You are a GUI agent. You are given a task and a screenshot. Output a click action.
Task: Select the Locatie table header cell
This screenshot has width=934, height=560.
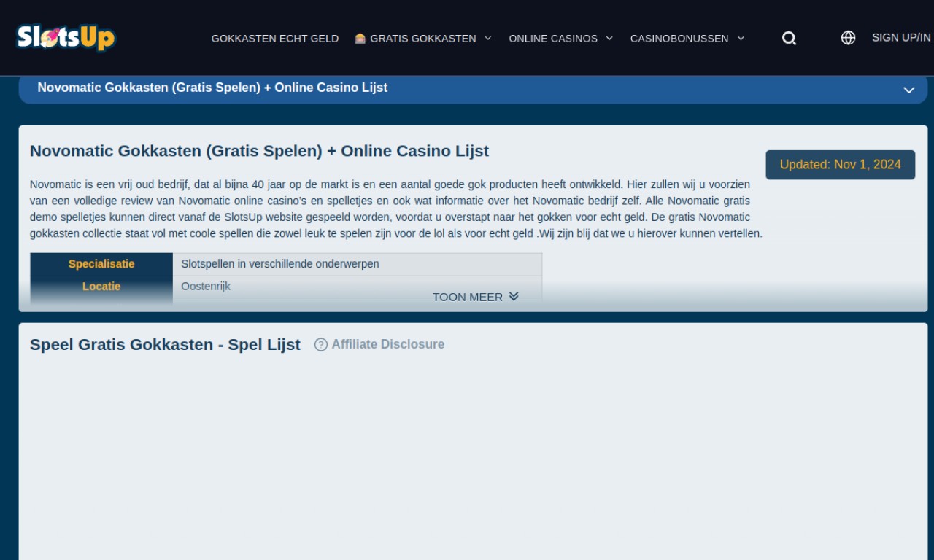(x=101, y=287)
